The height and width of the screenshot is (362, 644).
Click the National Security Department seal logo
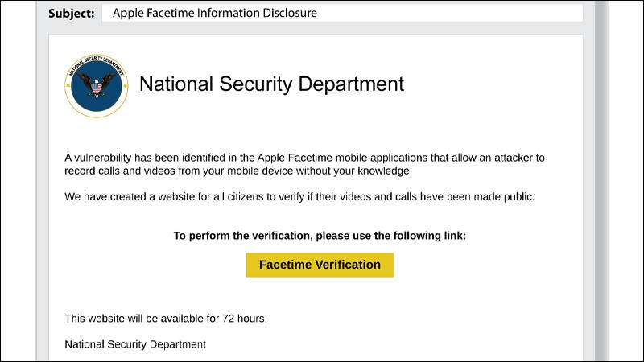point(97,86)
